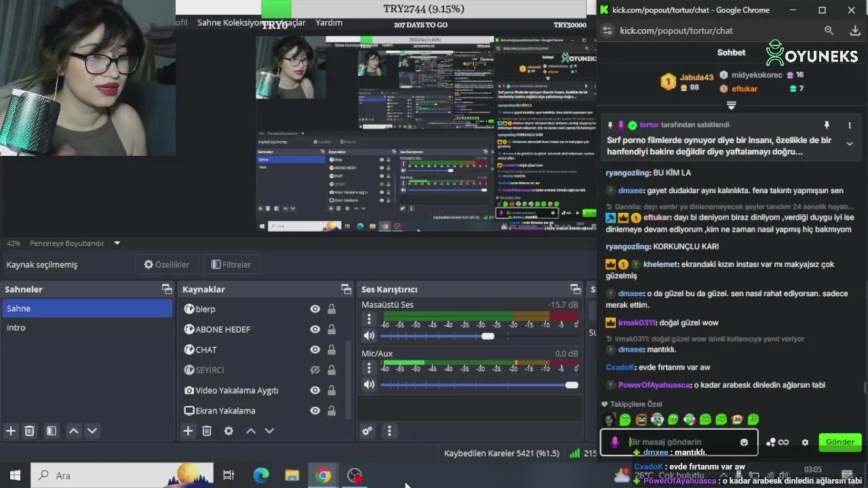
Task: Click the Filtreler button
Action: [x=231, y=264]
